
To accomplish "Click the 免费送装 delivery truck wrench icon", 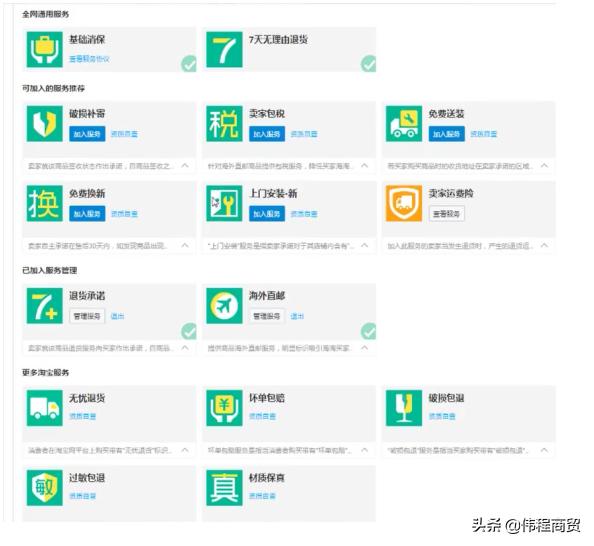I will tap(404, 124).
